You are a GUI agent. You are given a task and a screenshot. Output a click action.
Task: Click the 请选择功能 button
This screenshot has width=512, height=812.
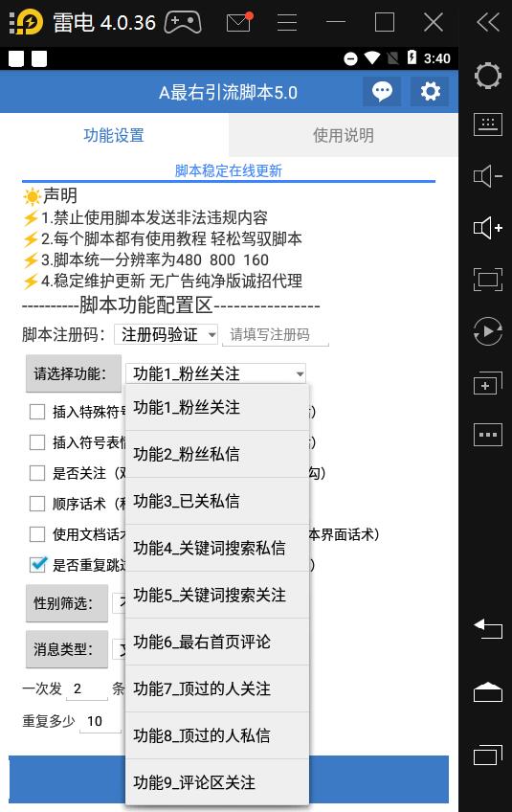pyautogui.click(x=74, y=373)
